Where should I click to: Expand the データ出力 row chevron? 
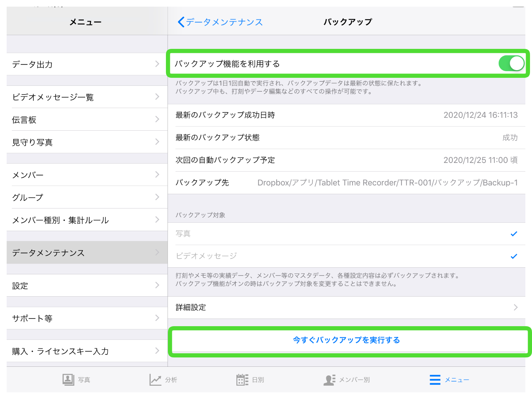[157, 64]
